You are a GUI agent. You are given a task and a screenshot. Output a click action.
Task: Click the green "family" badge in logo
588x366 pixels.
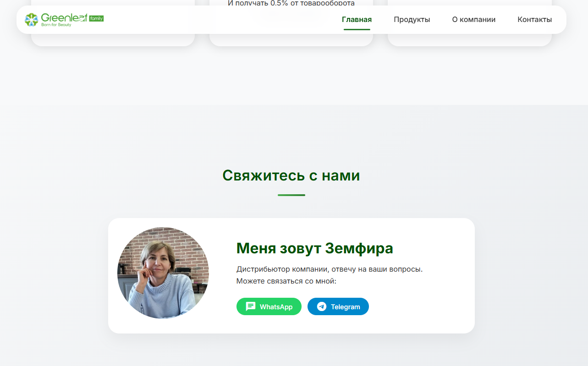coord(96,18)
